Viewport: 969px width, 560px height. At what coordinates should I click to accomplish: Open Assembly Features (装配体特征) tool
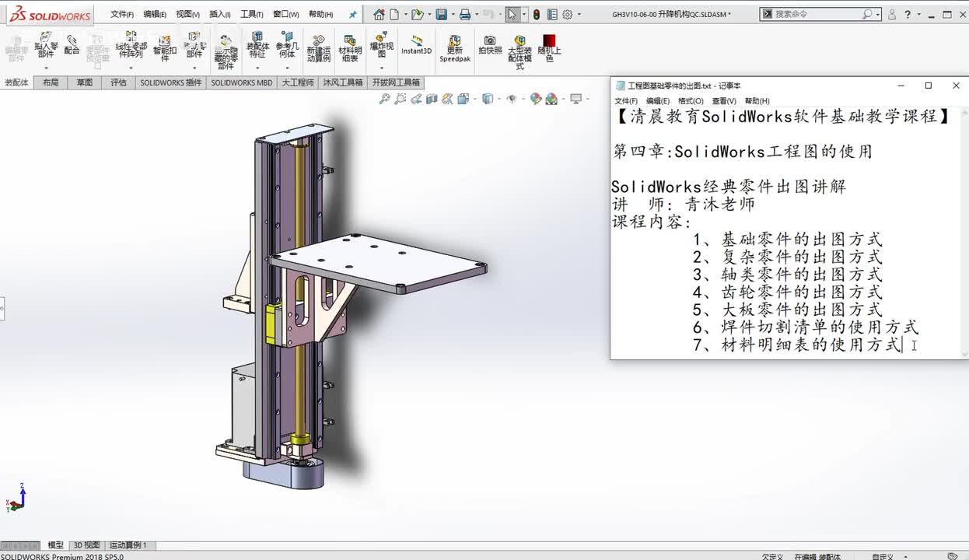(257, 44)
